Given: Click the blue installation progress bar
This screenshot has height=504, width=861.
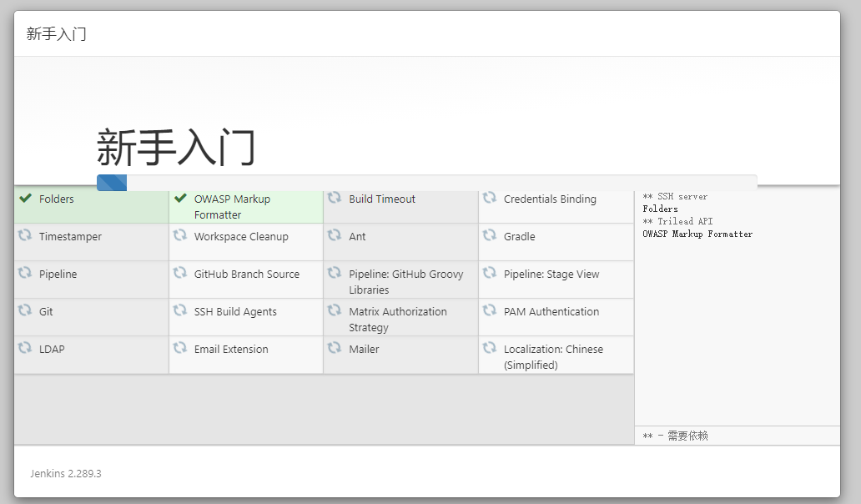Looking at the screenshot, I should [112, 183].
